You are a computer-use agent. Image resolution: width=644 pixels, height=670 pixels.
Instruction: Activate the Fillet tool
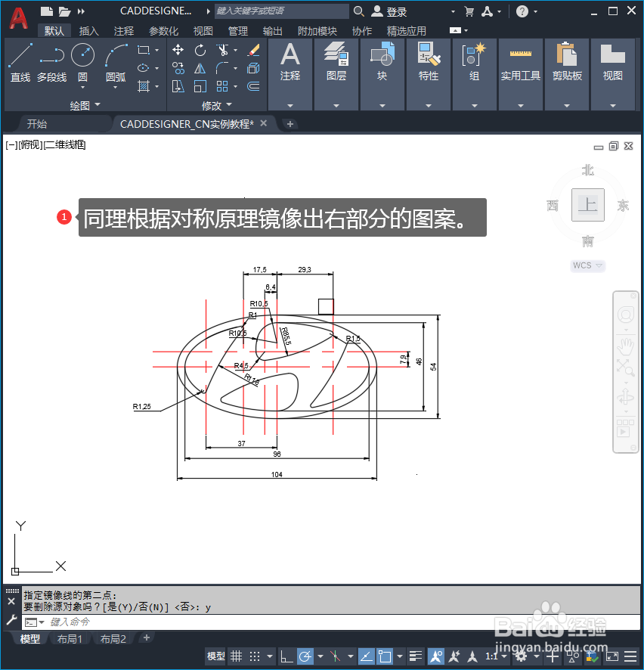(x=222, y=68)
